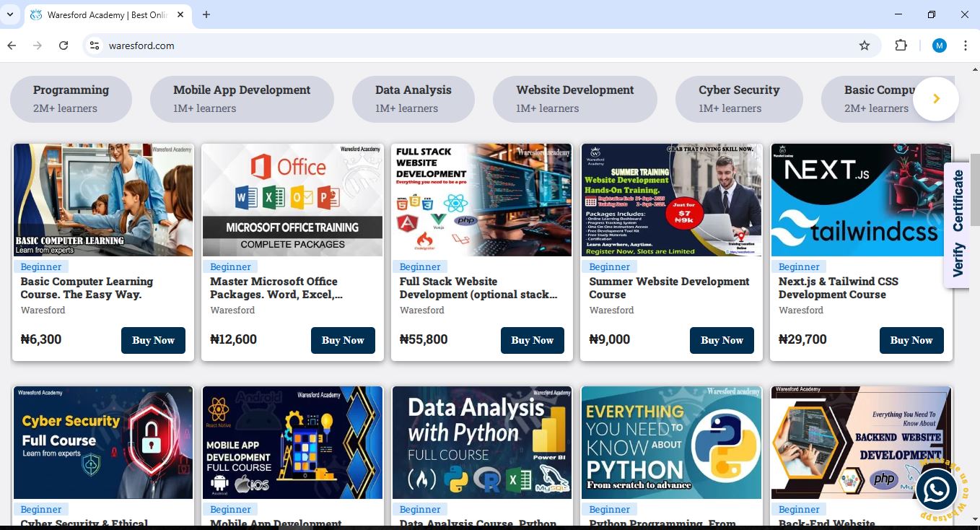Click Waresford author under Summer Website course
Screen dimensions: 980x530
tap(611, 310)
